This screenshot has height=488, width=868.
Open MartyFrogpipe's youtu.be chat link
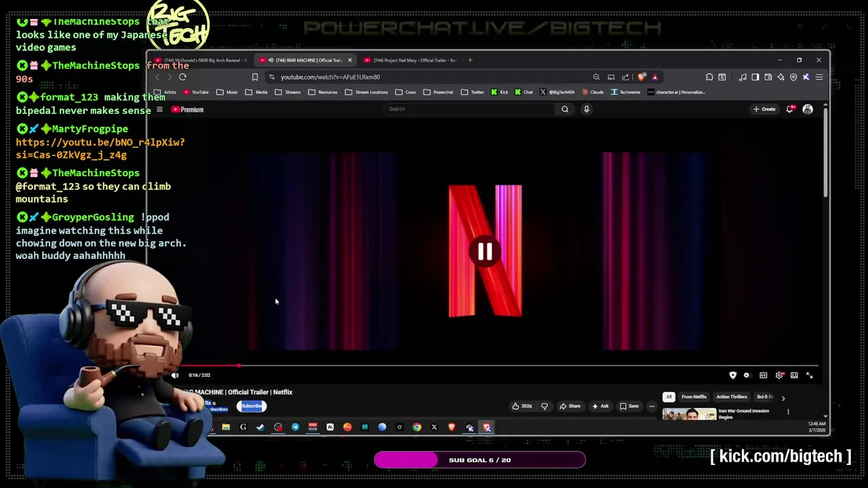tap(100, 148)
